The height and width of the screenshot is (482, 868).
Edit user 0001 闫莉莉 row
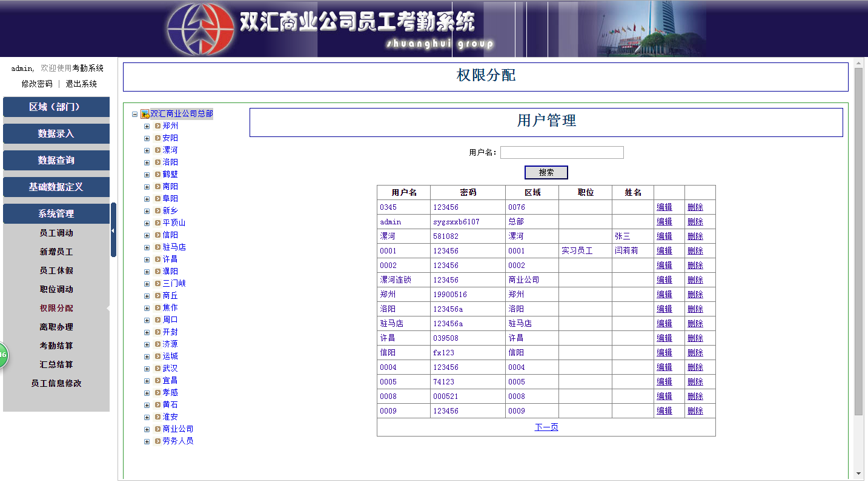pos(664,251)
